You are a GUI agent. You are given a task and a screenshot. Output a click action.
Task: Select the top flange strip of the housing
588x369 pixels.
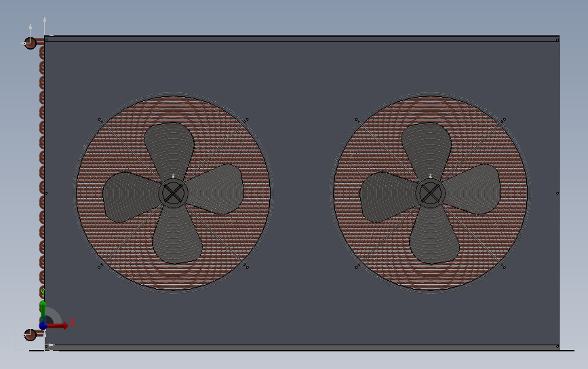click(302, 39)
